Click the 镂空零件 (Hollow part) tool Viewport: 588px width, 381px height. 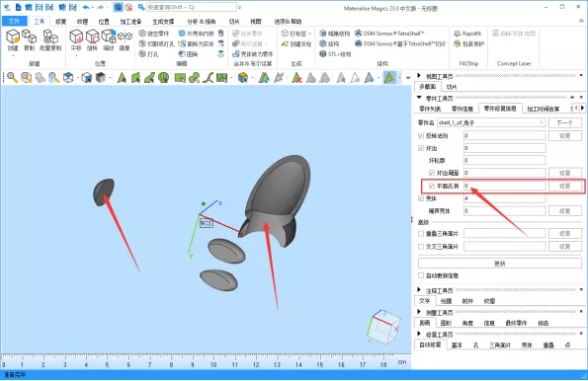pos(154,34)
